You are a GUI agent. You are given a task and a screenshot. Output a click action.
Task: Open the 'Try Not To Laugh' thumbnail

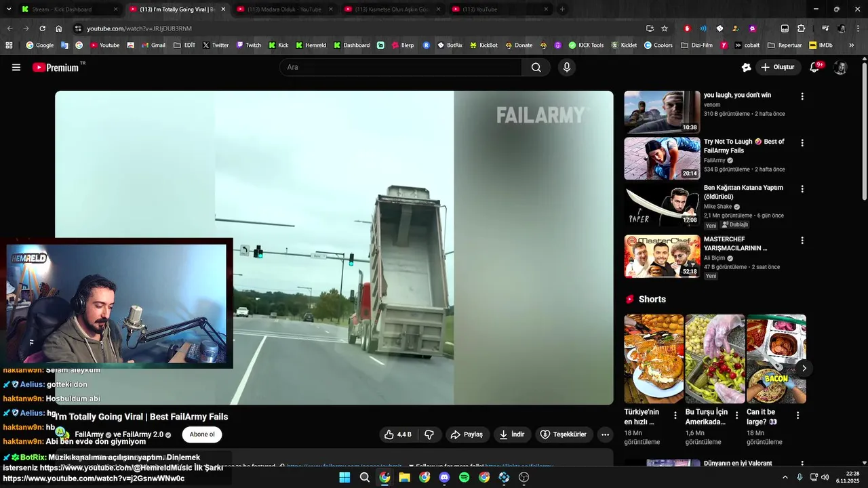pyautogui.click(x=662, y=159)
